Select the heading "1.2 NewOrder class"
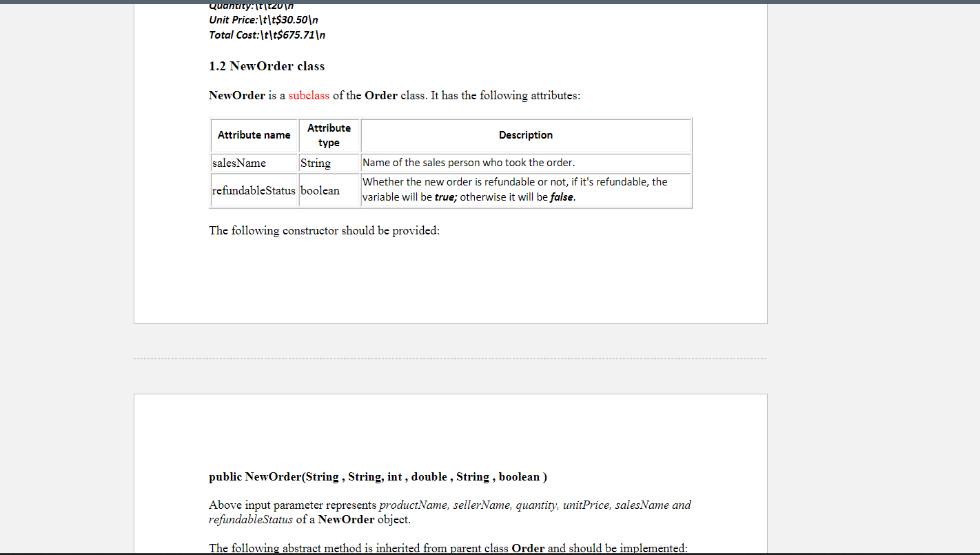This screenshot has width=980, height=555. coord(267,66)
